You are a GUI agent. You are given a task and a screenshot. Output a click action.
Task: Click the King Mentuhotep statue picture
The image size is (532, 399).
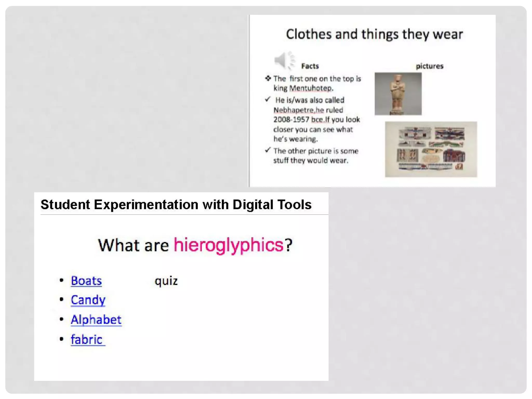tap(398, 94)
